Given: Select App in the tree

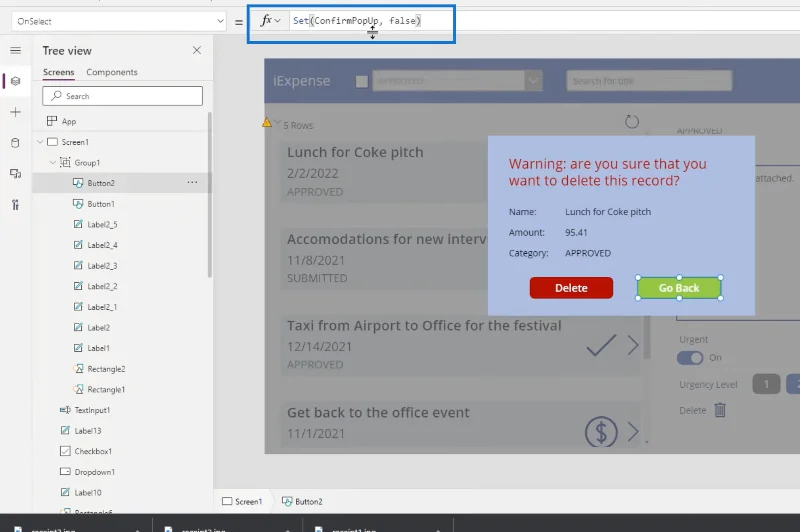Looking at the screenshot, I should 69,121.
